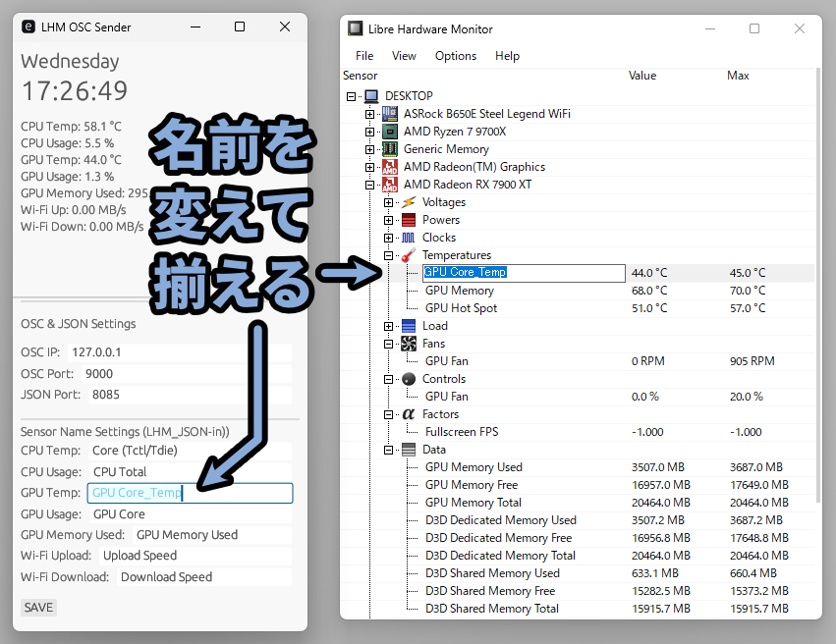Click the CPU Usage field with CPU Total
Image resolution: width=836 pixels, height=644 pixels.
tap(191, 472)
